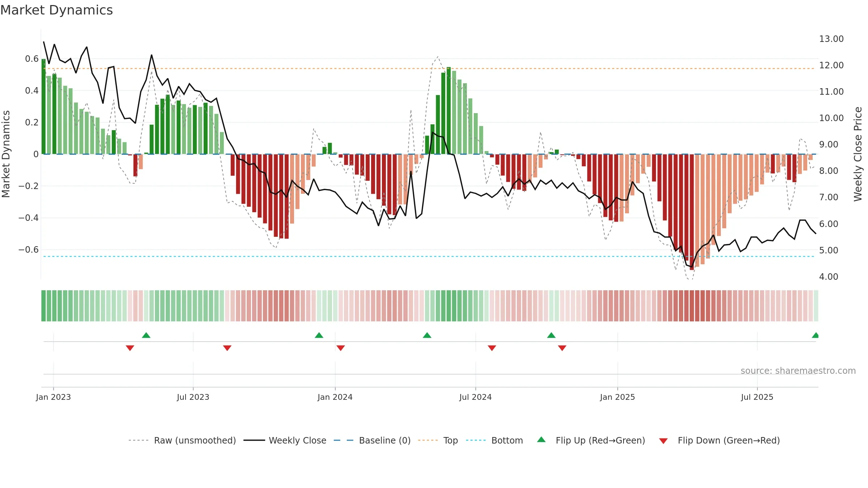The width and height of the screenshot is (868, 488).
Task: Click the −0.4 left axis tick
Action: point(29,218)
